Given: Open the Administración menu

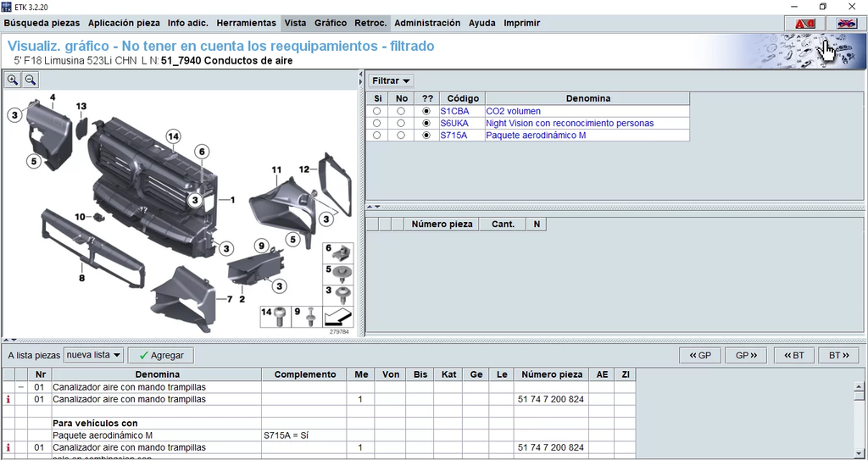Looking at the screenshot, I should click(427, 23).
